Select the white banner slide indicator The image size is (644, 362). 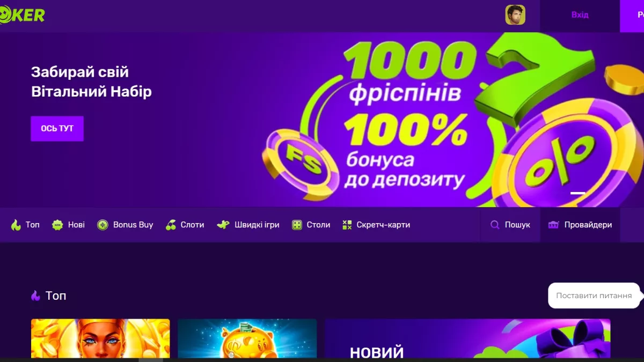(x=577, y=193)
